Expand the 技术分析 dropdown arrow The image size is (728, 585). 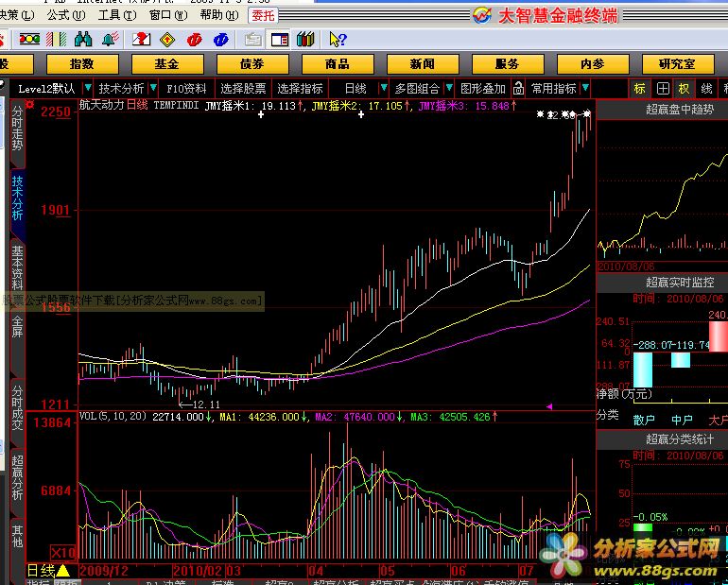153,88
